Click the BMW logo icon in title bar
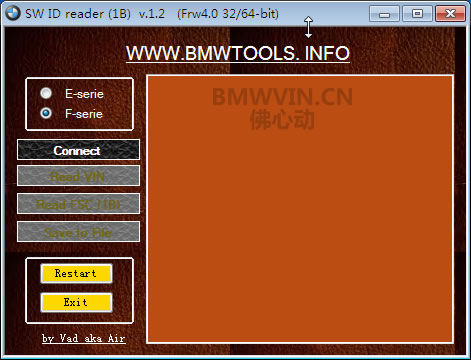 click(13, 14)
